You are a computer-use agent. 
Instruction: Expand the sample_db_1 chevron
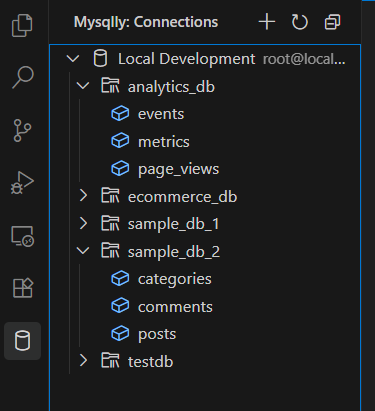coord(83,223)
